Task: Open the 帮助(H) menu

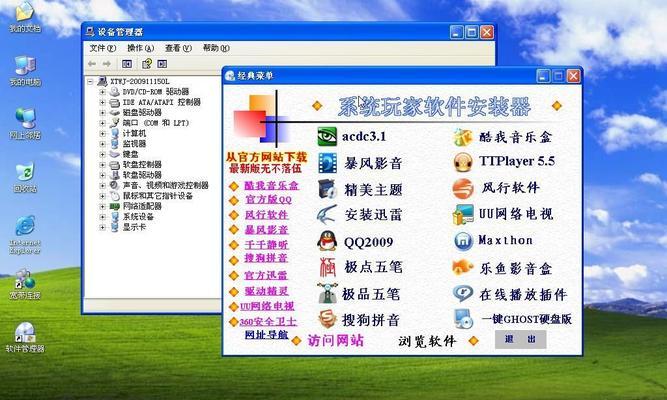Action: click(216, 48)
